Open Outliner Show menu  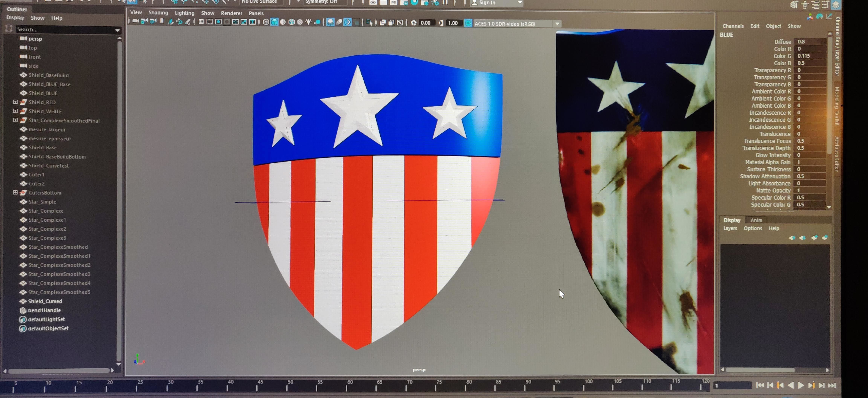[x=37, y=18]
